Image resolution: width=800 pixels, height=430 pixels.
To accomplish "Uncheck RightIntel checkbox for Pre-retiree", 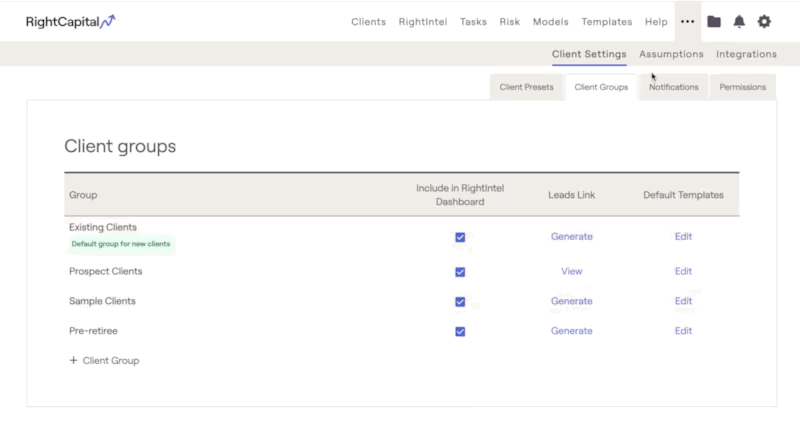I will coord(460,332).
